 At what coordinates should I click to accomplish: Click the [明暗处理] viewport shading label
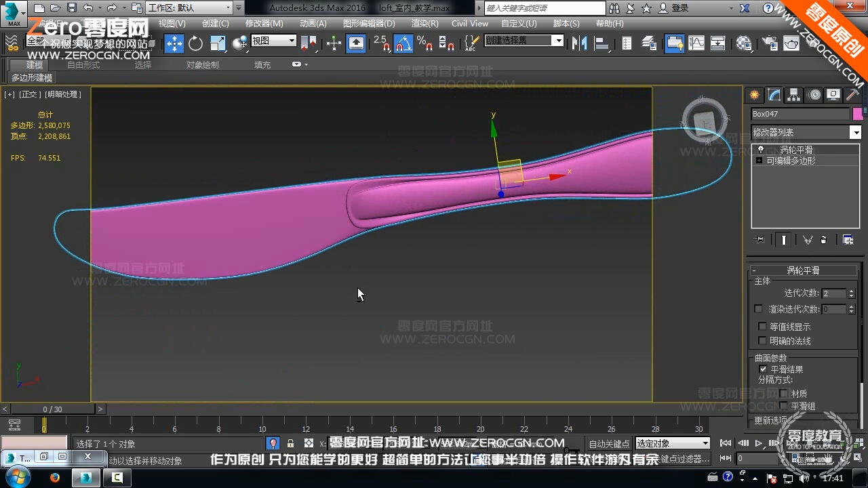coord(64,94)
